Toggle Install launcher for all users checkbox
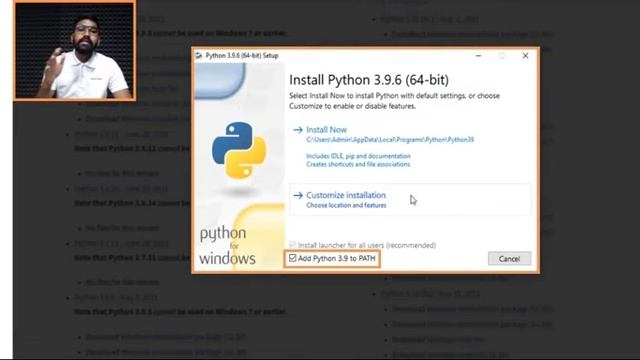Viewport: 640px width, 360px height. [292, 244]
